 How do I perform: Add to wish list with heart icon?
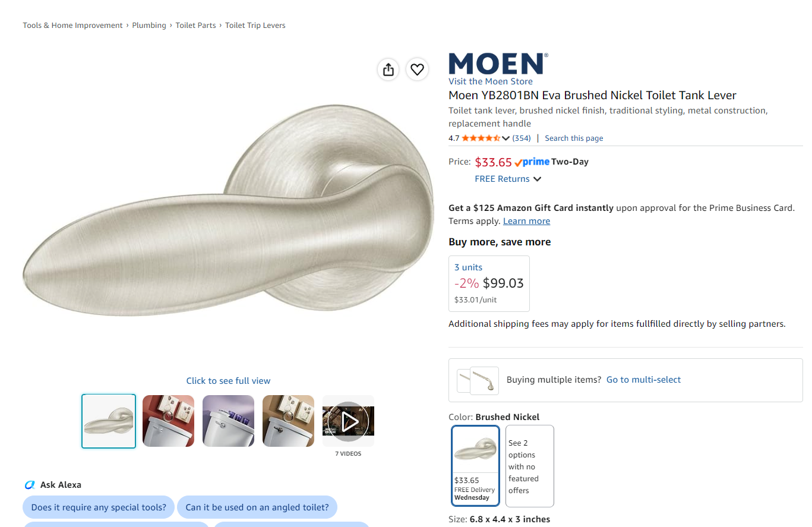pyautogui.click(x=418, y=70)
